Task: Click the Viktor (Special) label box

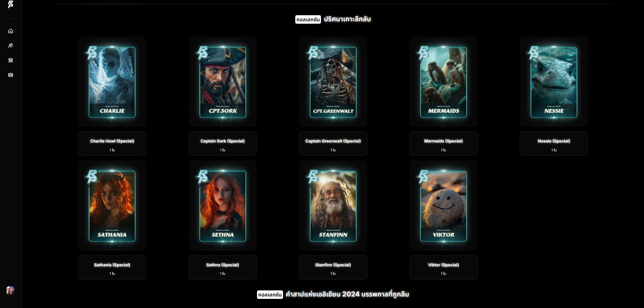Action: pyautogui.click(x=444, y=267)
